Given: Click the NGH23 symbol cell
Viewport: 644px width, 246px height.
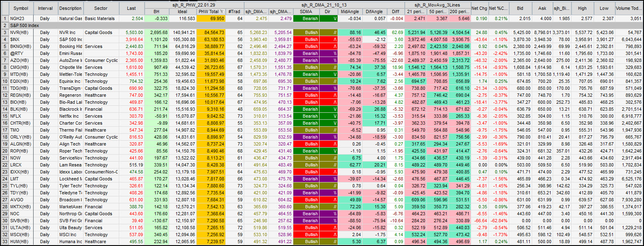Looking at the screenshot, I should pos(21,18).
